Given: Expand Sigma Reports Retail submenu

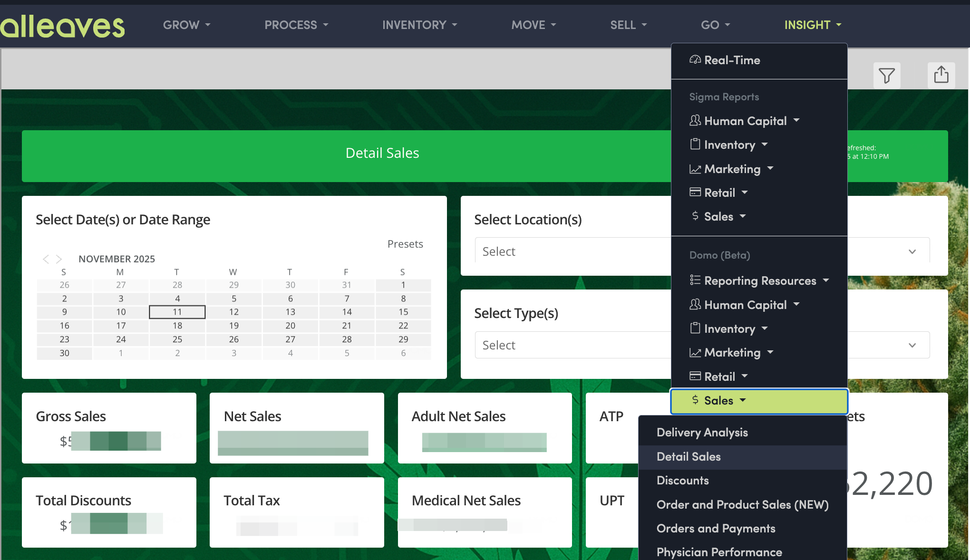Looking at the screenshot, I should point(719,193).
